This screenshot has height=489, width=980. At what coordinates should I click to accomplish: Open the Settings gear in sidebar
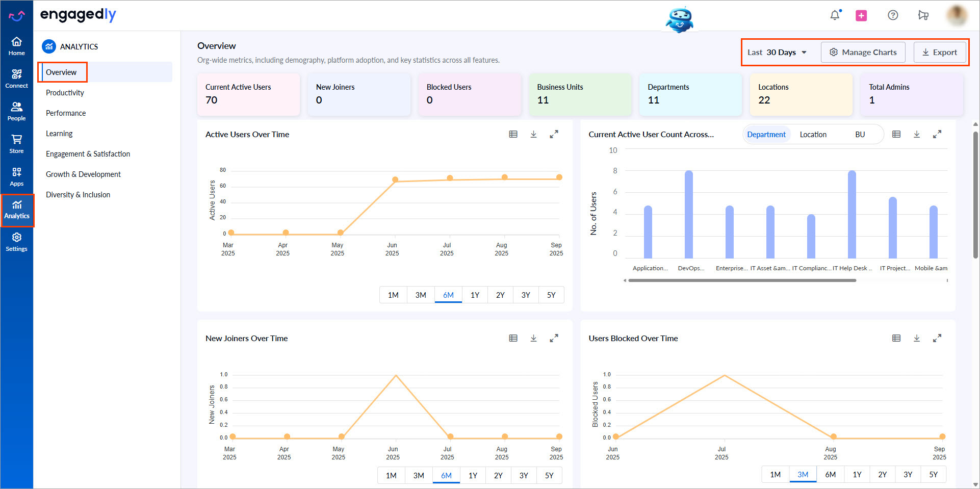tap(16, 242)
